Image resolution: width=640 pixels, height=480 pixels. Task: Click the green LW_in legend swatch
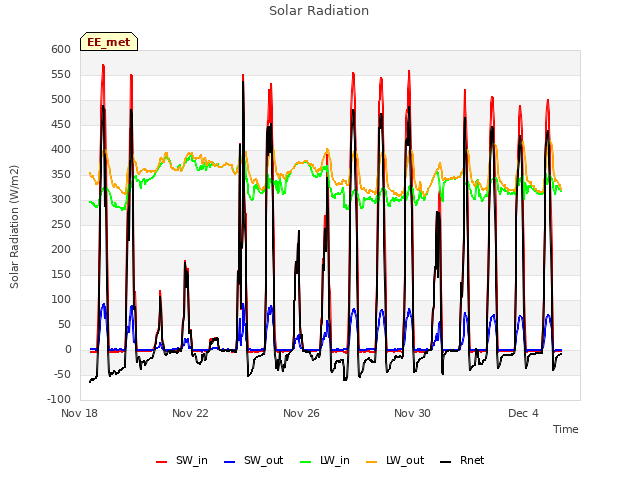(306, 462)
